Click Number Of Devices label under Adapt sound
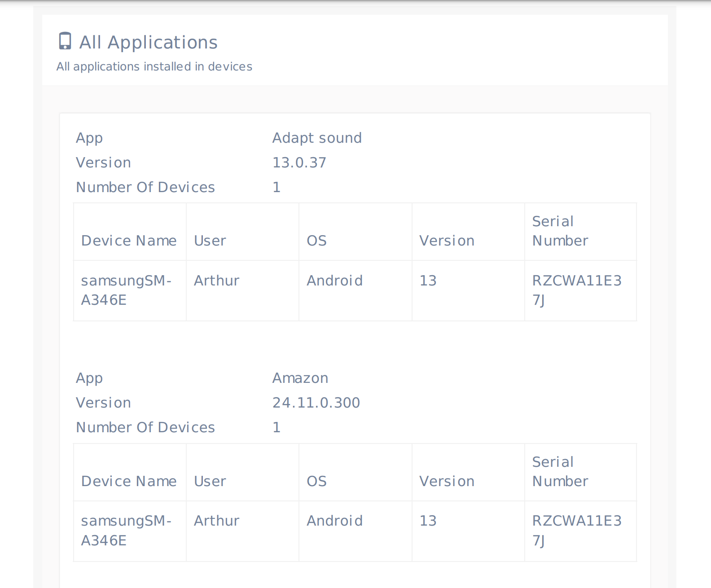The width and height of the screenshot is (711, 588). point(145,187)
